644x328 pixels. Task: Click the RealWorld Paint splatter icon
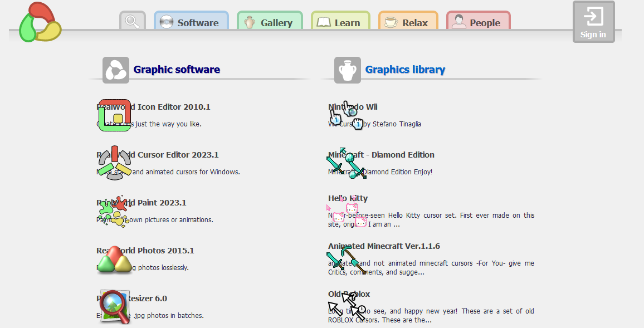114,211
